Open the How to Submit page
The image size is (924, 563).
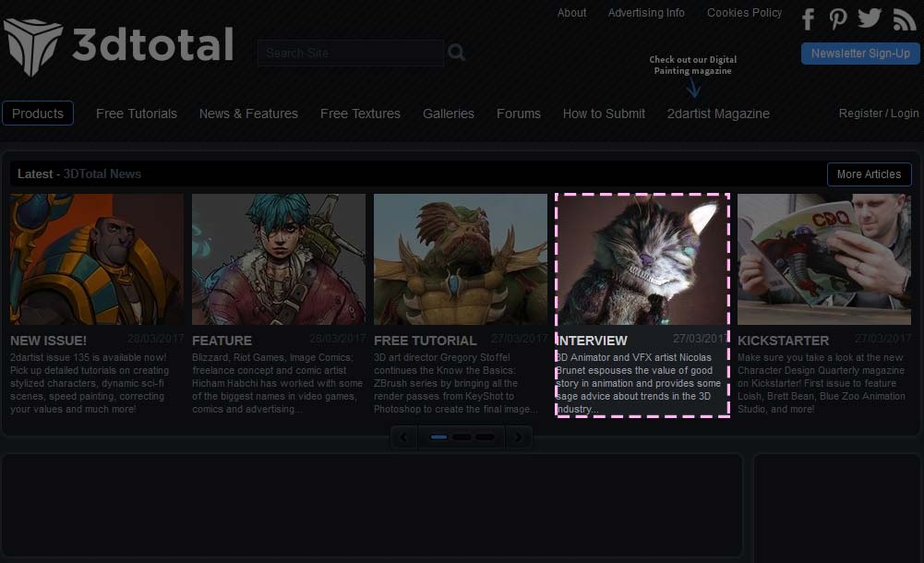(604, 114)
